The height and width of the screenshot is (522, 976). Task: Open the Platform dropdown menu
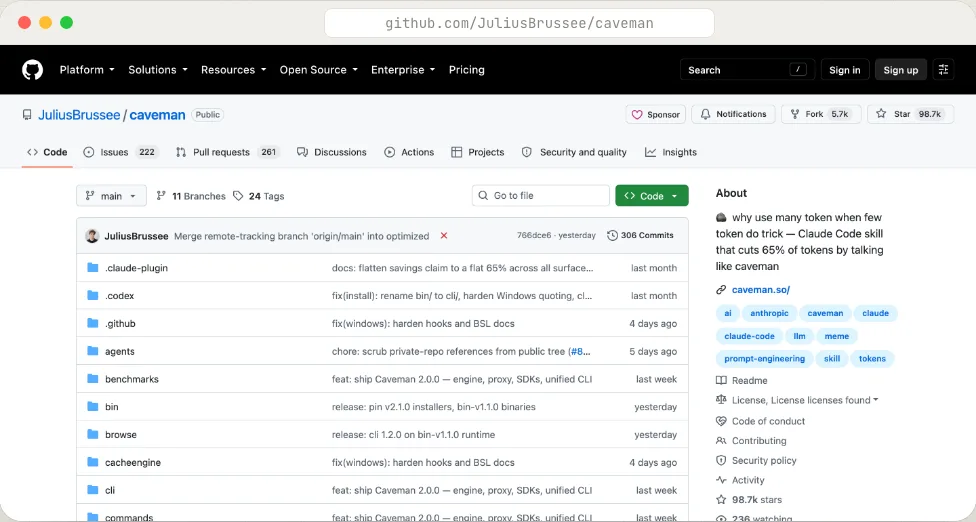pos(87,70)
